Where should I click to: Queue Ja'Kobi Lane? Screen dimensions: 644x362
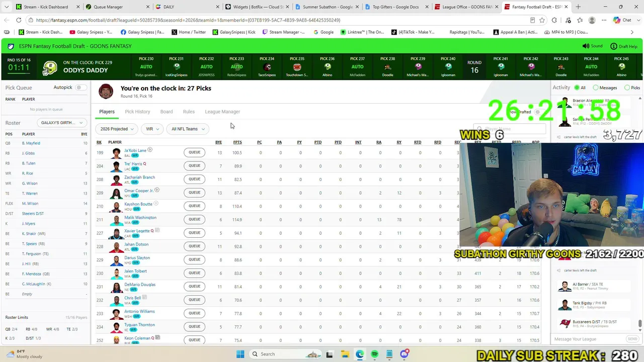pos(194,152)
